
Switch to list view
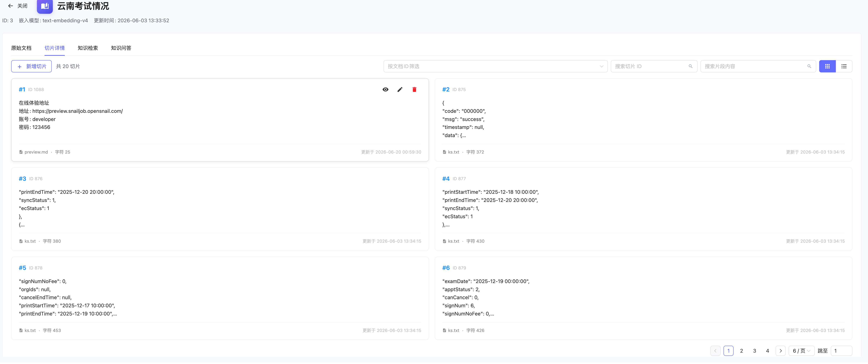coord(844,66)
